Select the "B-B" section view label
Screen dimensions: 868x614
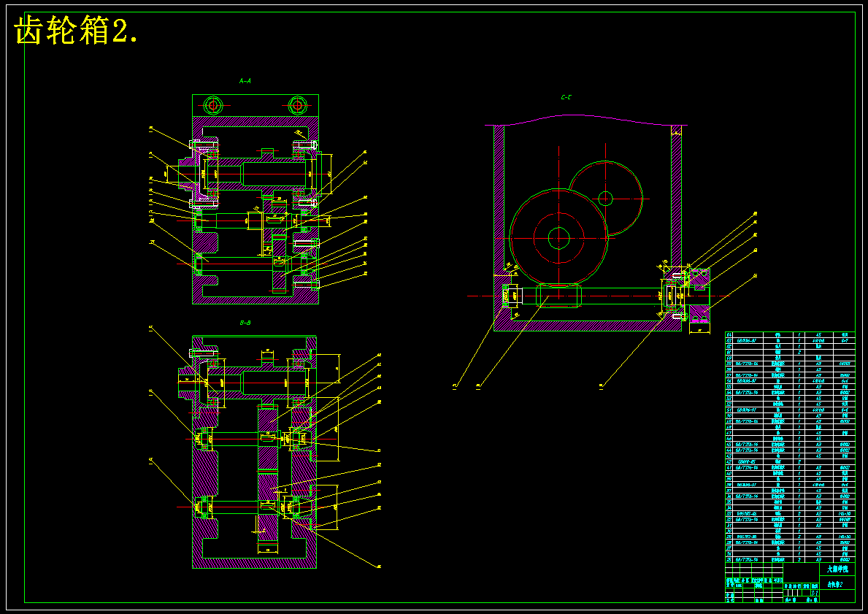coord(245,323)
